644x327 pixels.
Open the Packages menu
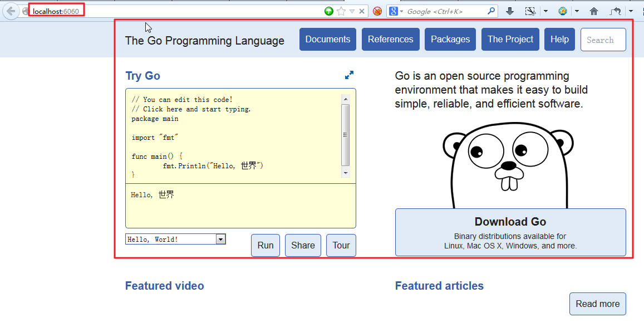pyautogui.click(x=450, y=40)
